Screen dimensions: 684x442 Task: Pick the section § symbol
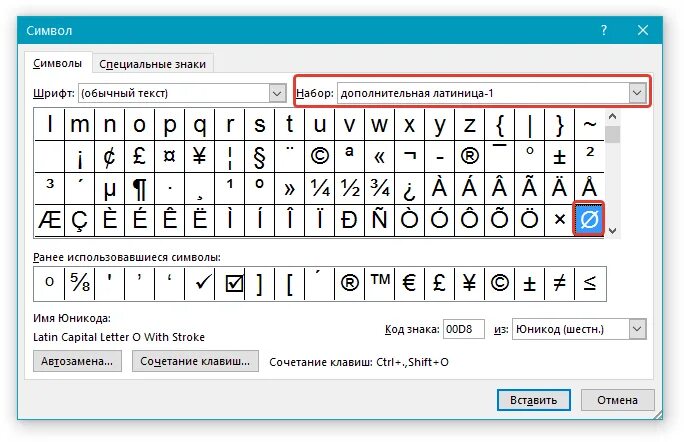pos(260,156)
